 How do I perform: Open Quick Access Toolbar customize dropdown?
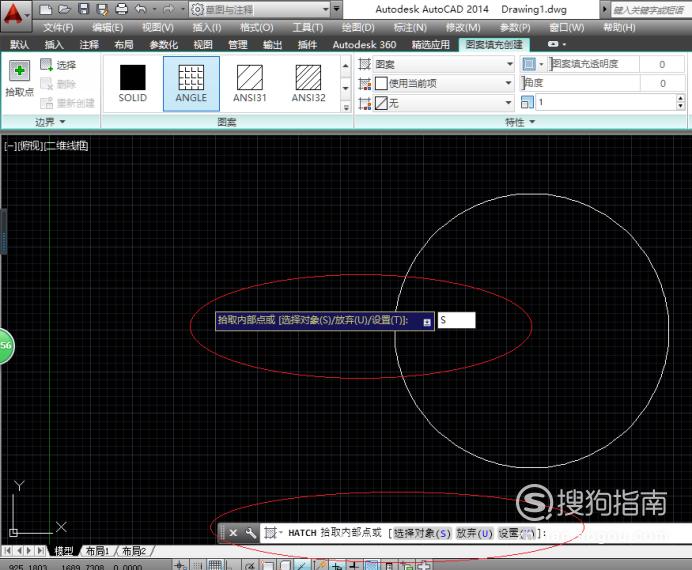click(x=336, y=9)
